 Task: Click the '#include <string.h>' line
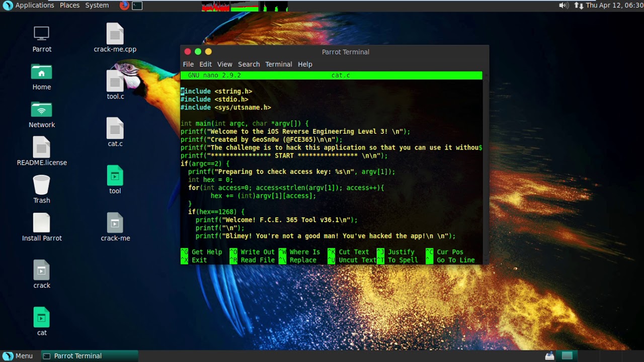tap(216, 92)
